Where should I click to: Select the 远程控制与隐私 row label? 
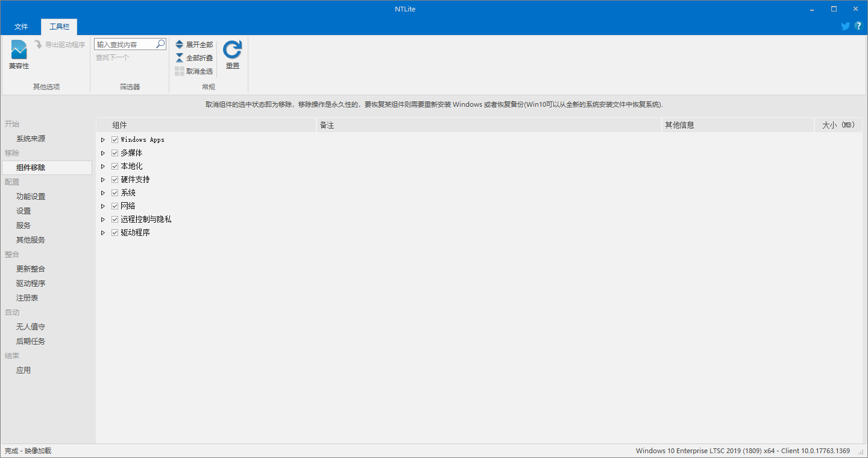tap(146, 220)
